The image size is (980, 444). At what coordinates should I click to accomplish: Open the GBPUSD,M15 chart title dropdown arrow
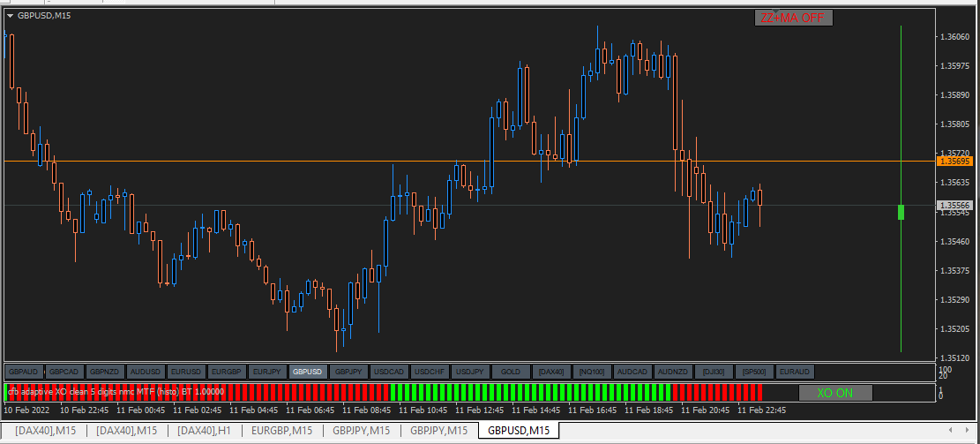point(10,16)
